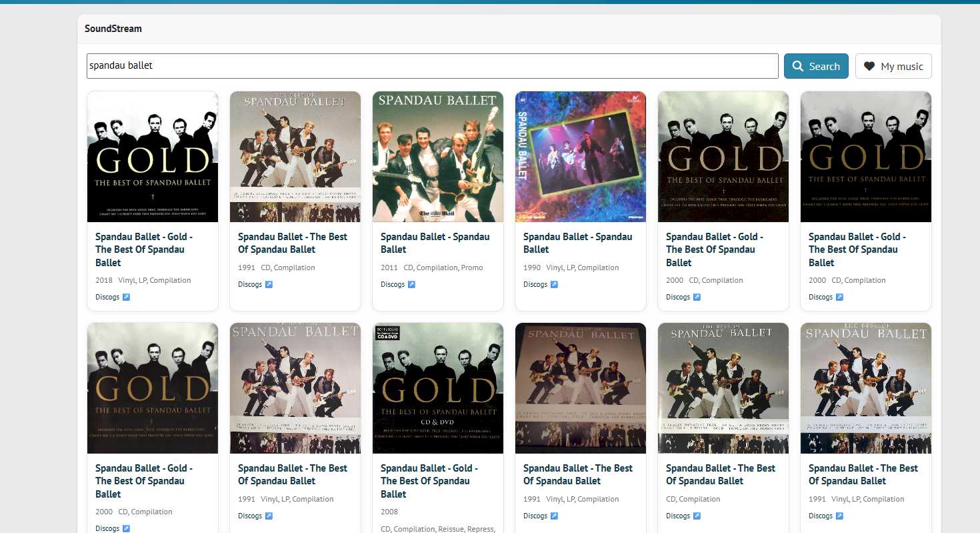The width and height of the screenshot is (980, 533).
Task: Select the 2011 Spandau Ballet promo cover
Action: 438,157
